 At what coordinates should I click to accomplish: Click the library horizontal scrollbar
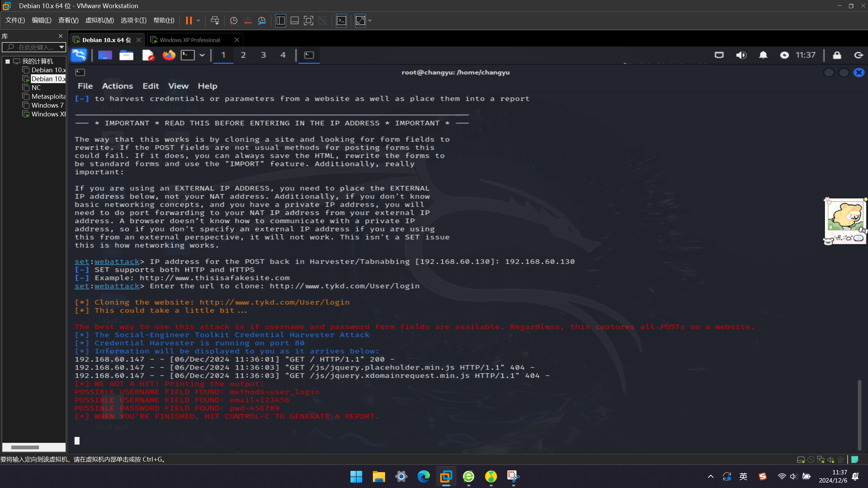(x=25, y=447)
